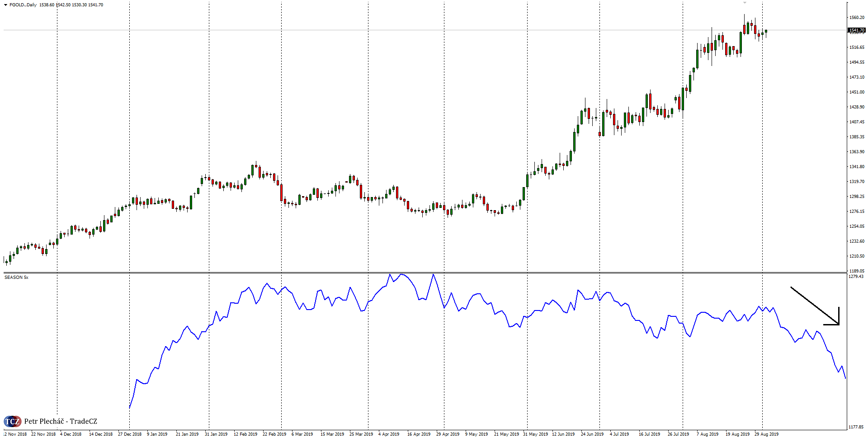The image size is (868, 442).
Task: Click the 26 Jul 2019 date label
Action: (x=678, y=434)
